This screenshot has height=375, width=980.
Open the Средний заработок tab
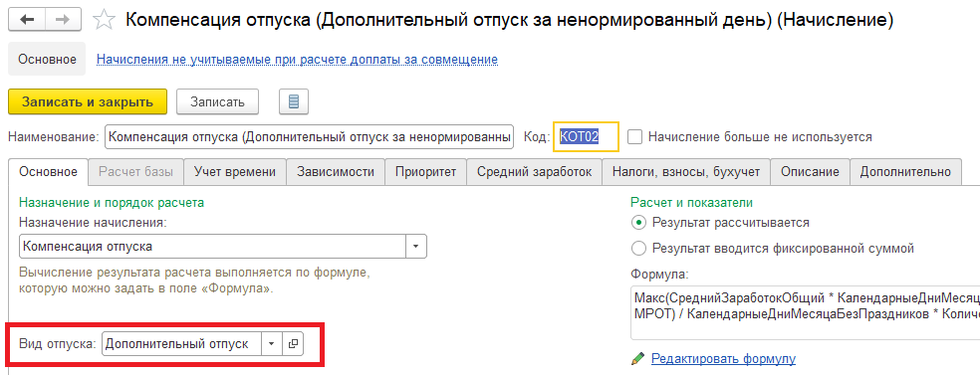(535, 172)
